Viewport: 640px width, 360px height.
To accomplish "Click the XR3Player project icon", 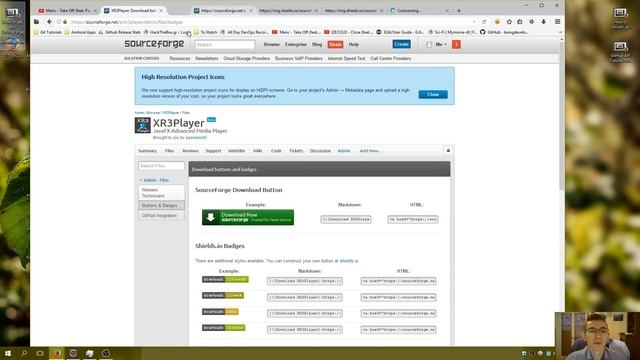I will pyautogui.click(x=142, y=125).
